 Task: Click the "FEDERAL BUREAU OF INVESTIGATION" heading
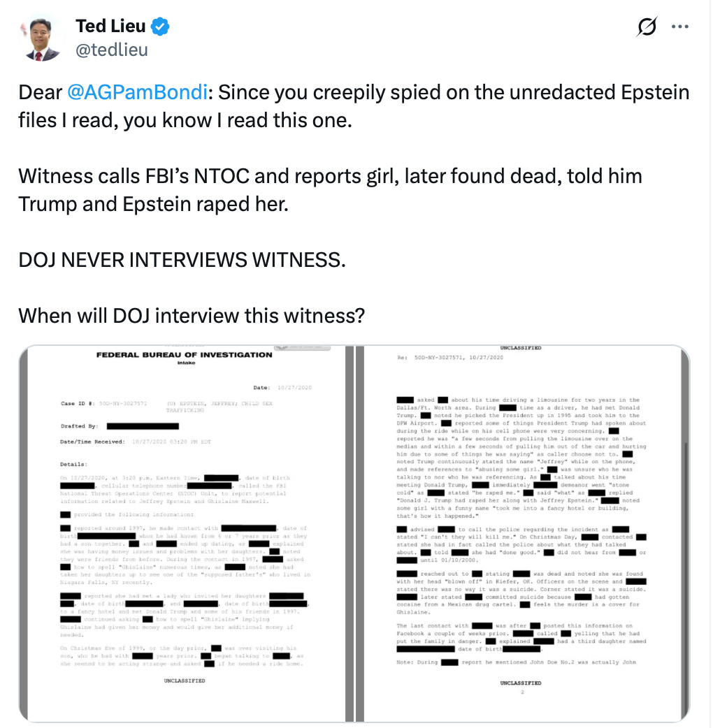click(x=184, y=355)
